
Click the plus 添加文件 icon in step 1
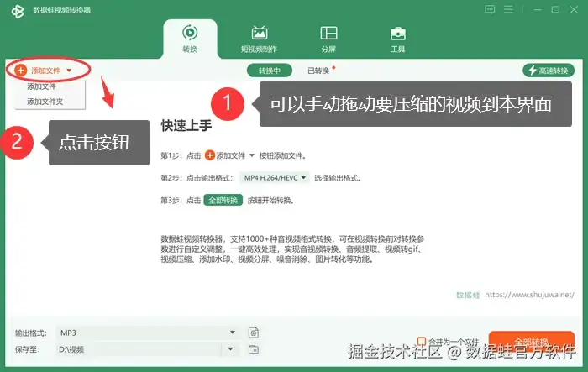210,155
